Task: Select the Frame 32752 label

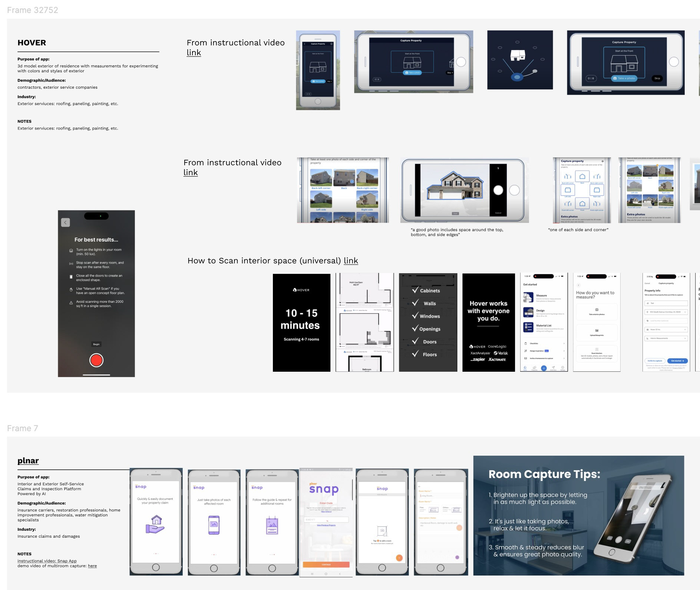Action: point(33,10)
